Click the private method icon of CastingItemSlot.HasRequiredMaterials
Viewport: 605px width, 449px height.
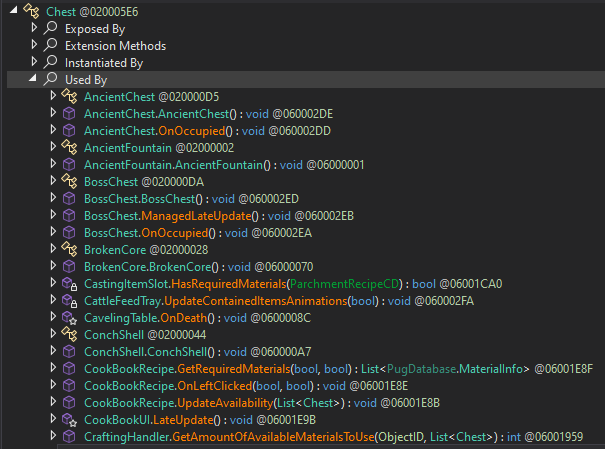click(x=69, y=284)
